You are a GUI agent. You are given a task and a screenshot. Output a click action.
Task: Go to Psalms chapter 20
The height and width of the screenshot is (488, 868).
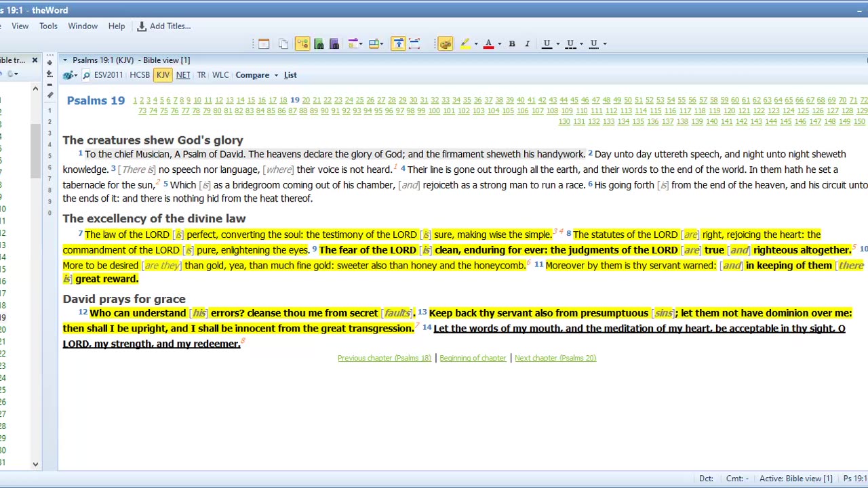coord(305,100)
